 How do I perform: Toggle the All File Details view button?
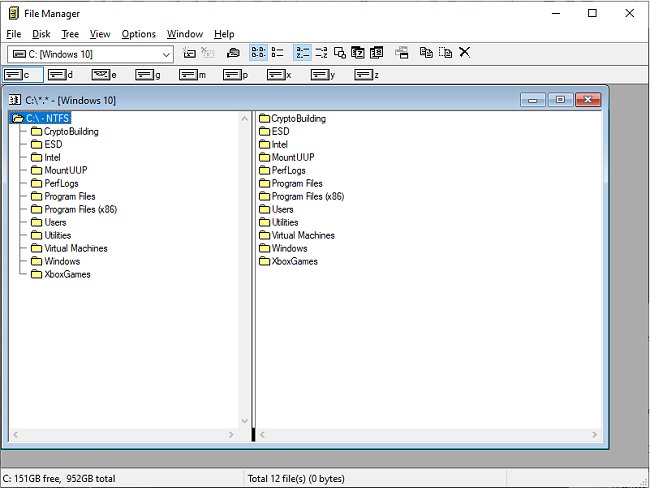click(x=277, y=53)
